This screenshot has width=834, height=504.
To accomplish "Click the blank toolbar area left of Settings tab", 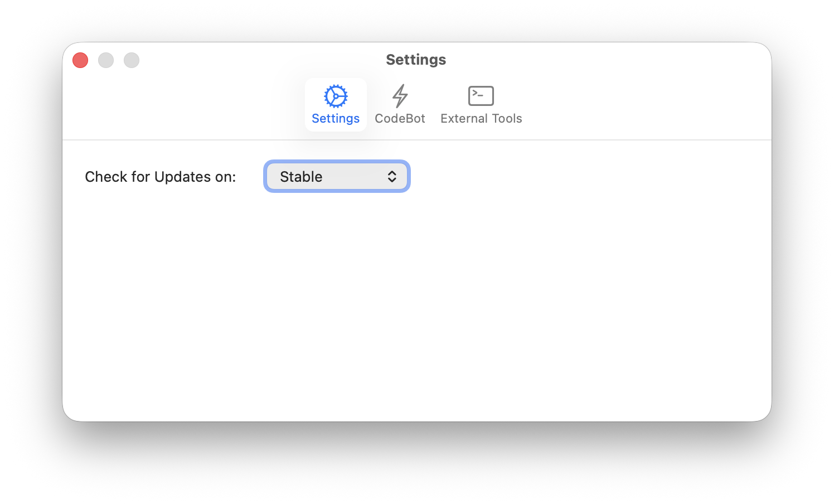I will (x=184, y=106).
